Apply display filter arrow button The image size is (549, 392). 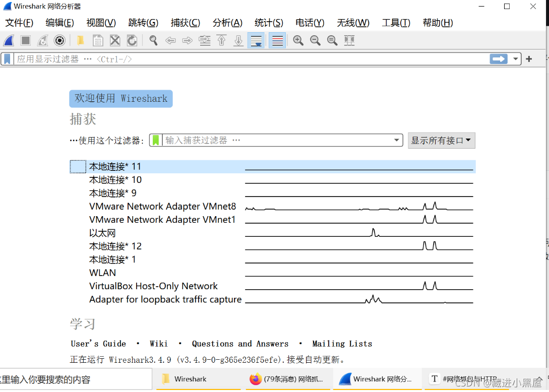(499, 59)
